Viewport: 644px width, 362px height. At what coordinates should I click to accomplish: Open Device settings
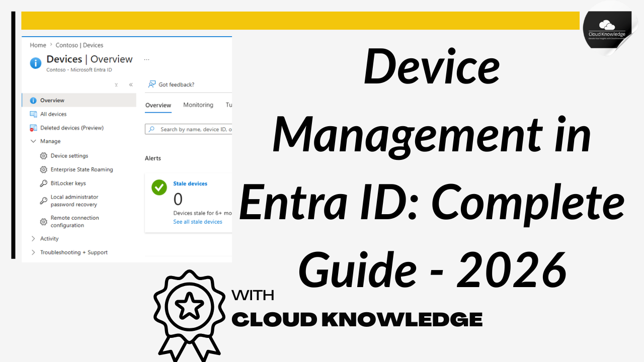[69, 156]
